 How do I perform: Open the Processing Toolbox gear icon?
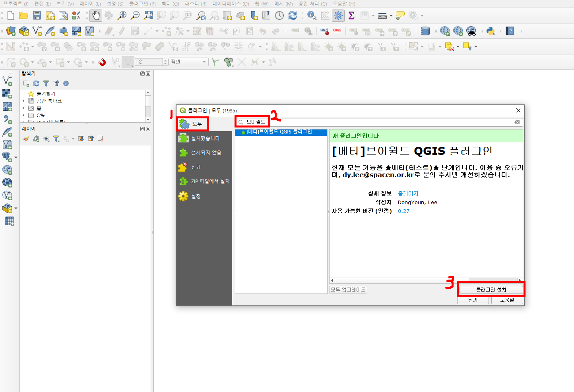(338, 15)
